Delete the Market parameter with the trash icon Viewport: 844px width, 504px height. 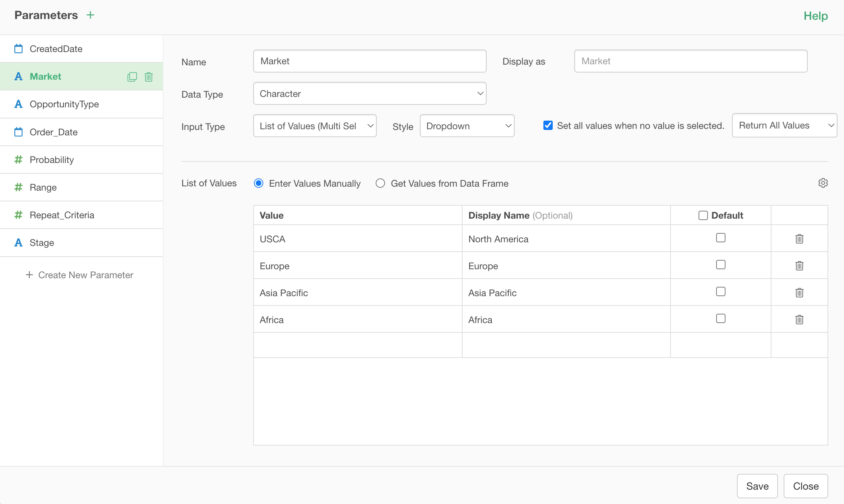[x=149, y=77]
